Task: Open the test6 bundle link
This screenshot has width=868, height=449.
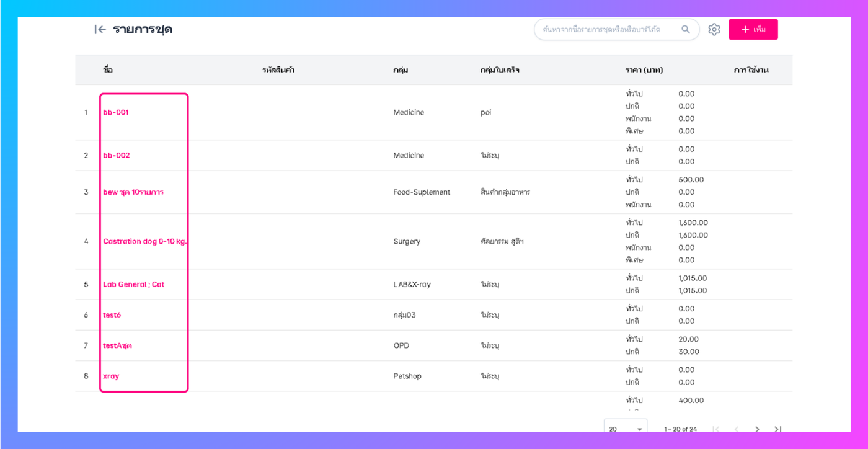Action: pyautogui.click(x=112, y=314)
